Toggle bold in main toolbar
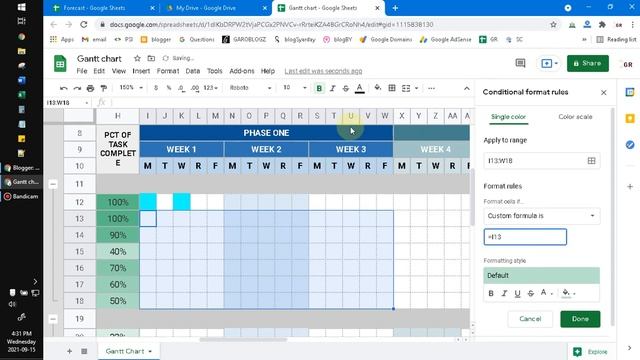This screenshot has height=360, width=640. coord(319,88)
